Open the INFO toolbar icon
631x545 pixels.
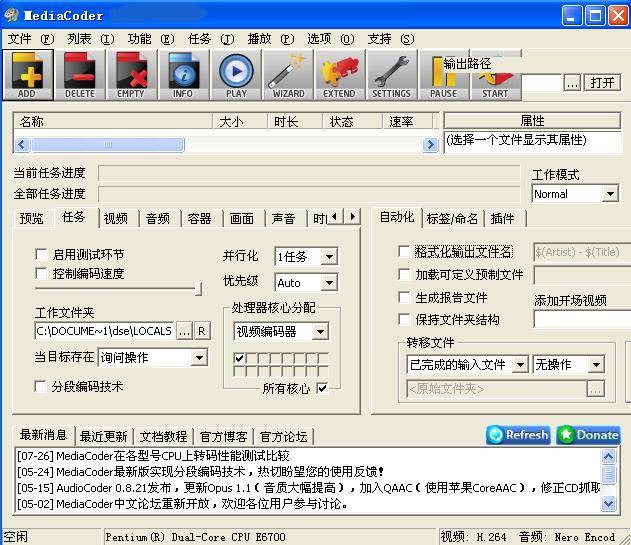pos(183,75)
